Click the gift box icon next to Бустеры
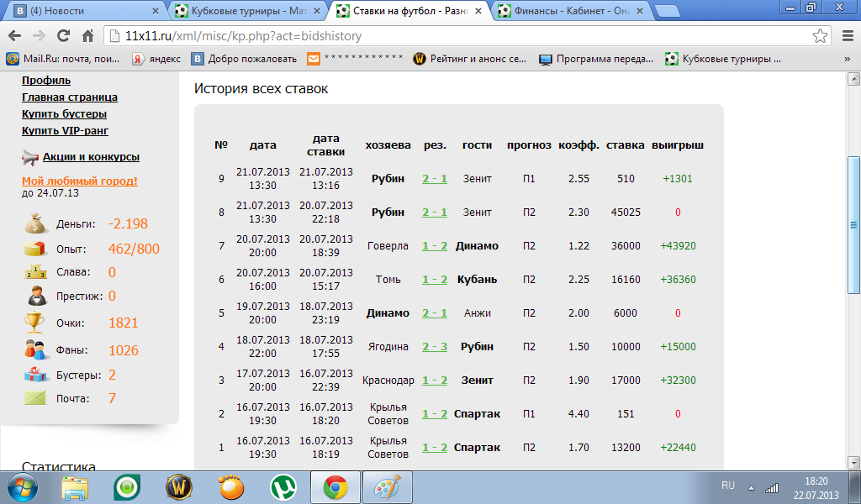The image size is (861, 504). [x=35, y=375]
